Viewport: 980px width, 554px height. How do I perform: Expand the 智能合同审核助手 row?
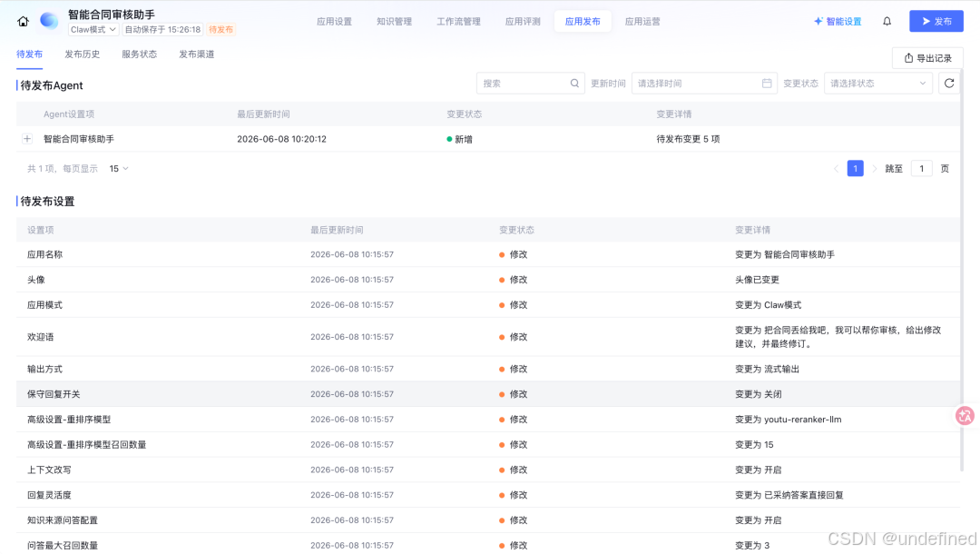click(x=27, y=139)
